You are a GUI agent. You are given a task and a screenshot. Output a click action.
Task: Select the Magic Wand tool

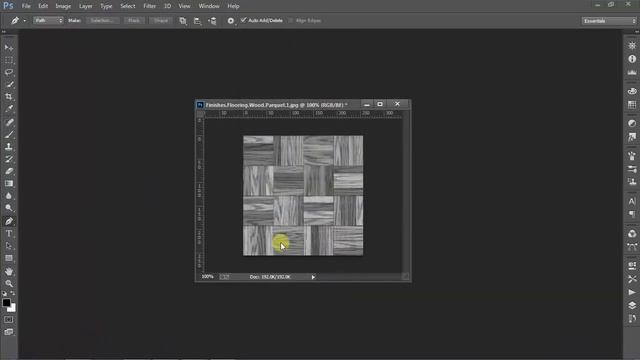point(9,84)
